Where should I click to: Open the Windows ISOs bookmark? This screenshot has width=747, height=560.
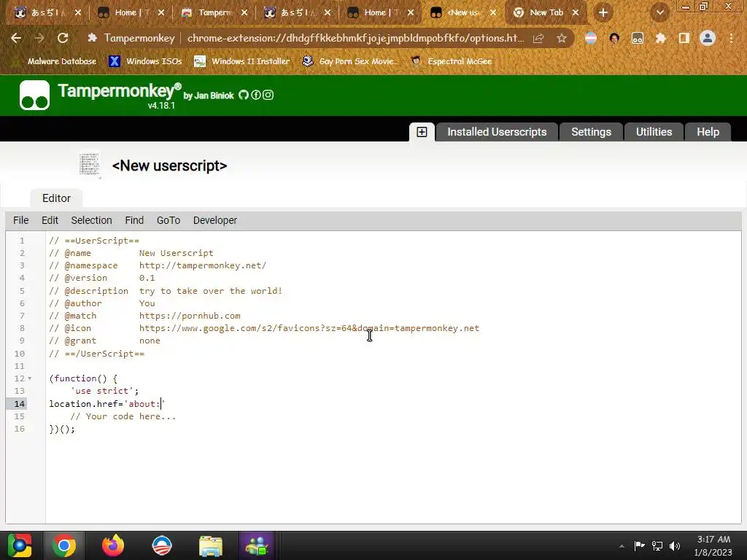145,61
